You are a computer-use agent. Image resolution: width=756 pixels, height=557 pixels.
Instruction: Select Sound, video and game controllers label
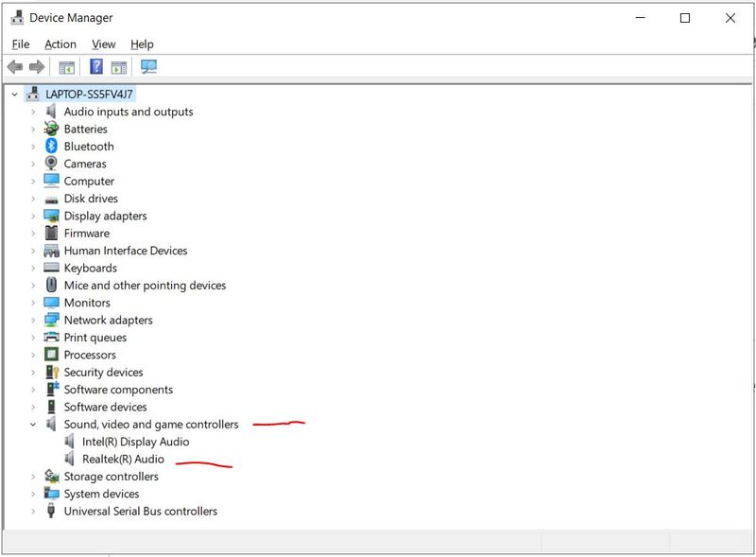(151, 425)
